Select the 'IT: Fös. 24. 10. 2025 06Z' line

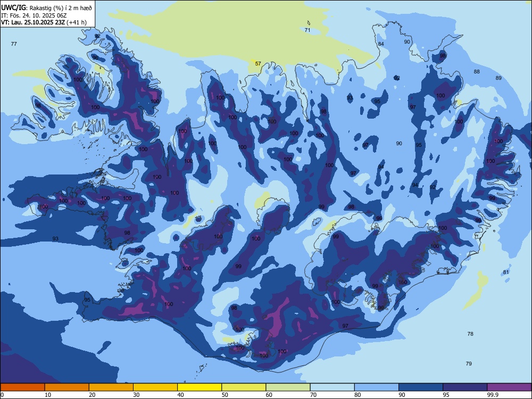coord(34,15)
